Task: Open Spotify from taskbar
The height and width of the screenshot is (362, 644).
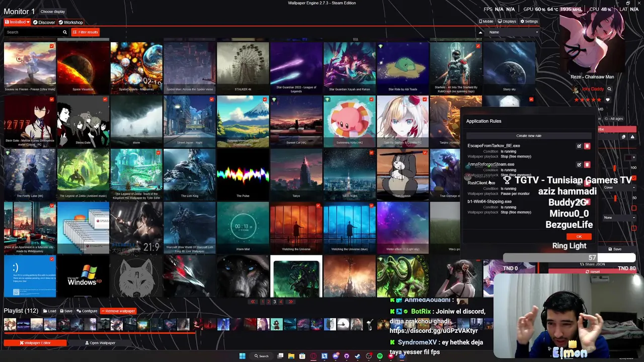Action: tap(380, 356)
